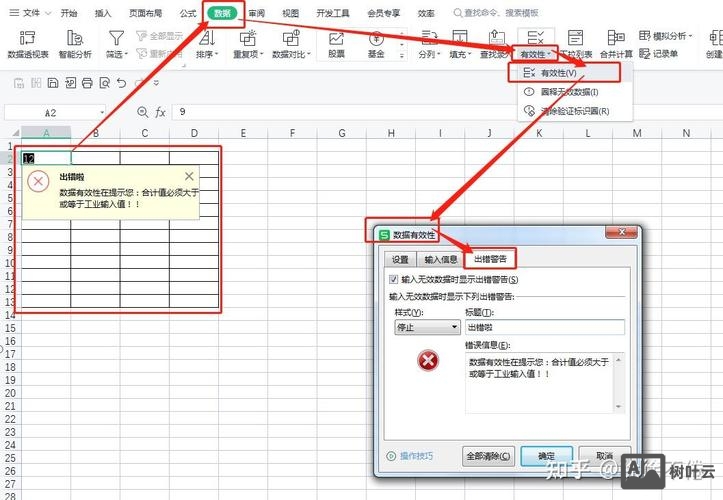Expand the quick access toolbar more arrow
Viewport: 723px width, 500px height.
156,83
